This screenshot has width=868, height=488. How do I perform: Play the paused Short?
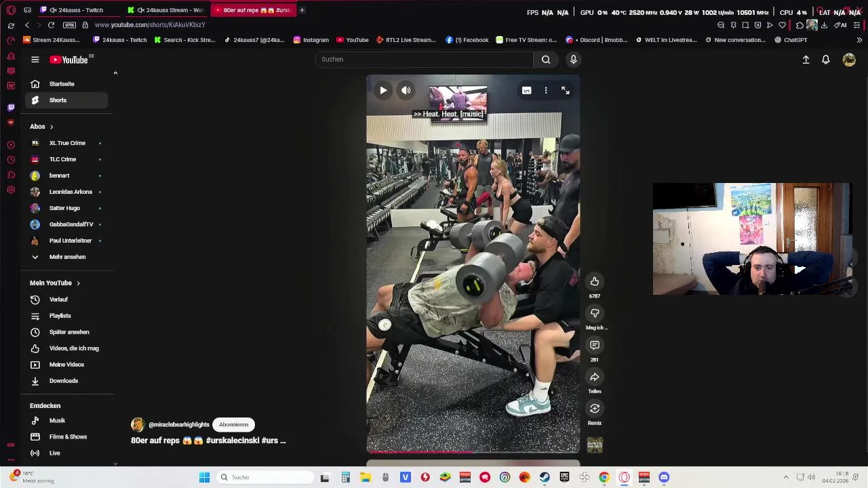(x=383, y=90)
